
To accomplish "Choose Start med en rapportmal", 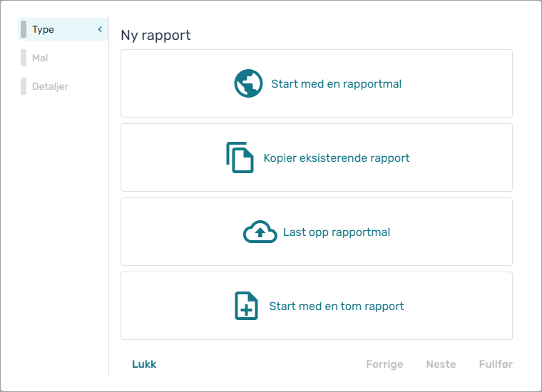I will 317,83.
